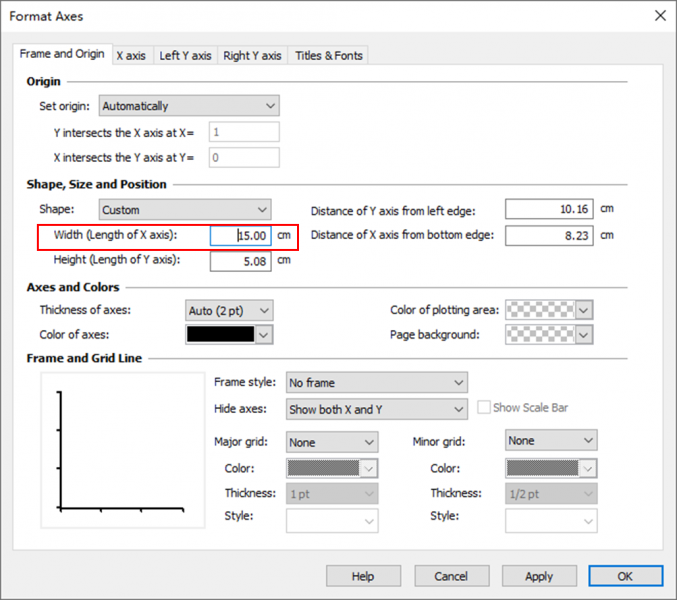Click the frame preview thumbnail

click(123, 451)
